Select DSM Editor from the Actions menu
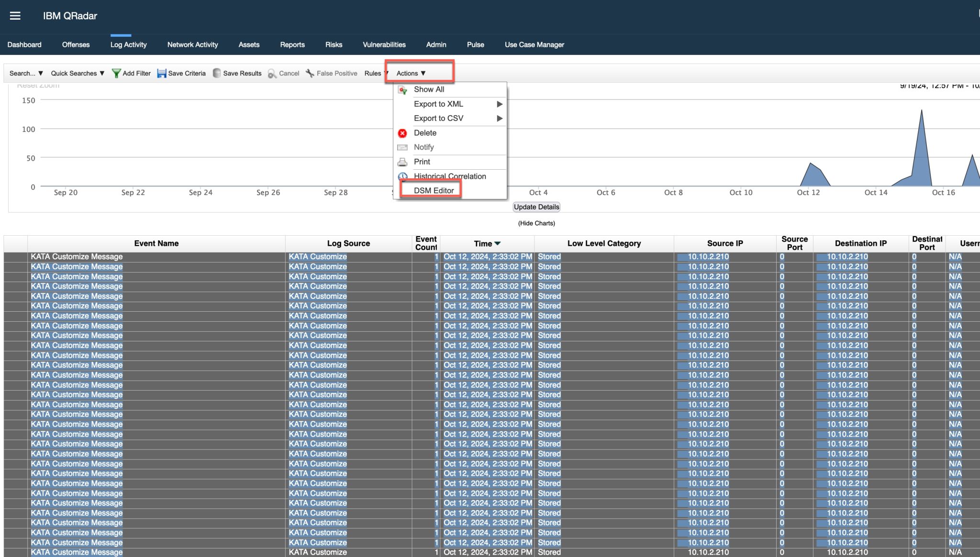Viewport: 980px width, 557px height. click(434, 190)
